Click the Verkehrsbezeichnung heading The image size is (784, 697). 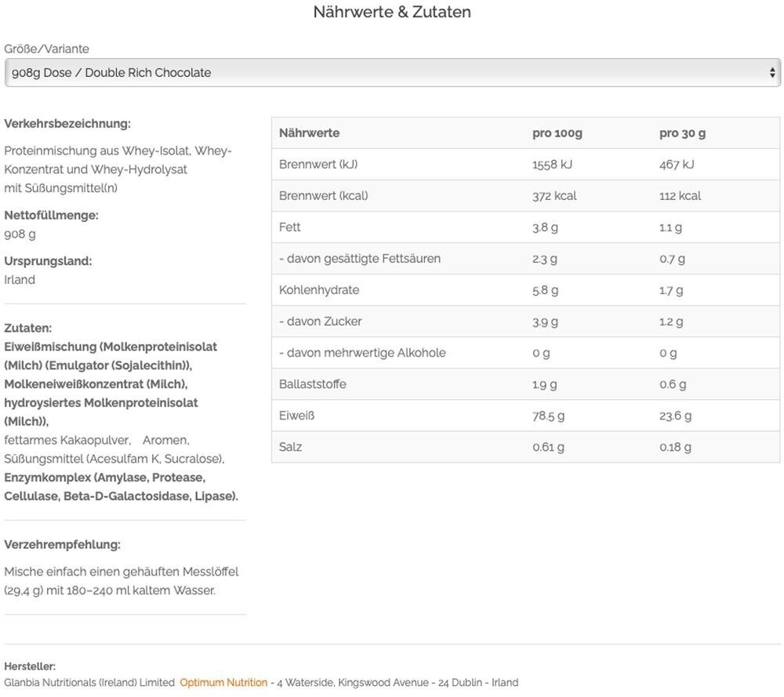[67, 124]
